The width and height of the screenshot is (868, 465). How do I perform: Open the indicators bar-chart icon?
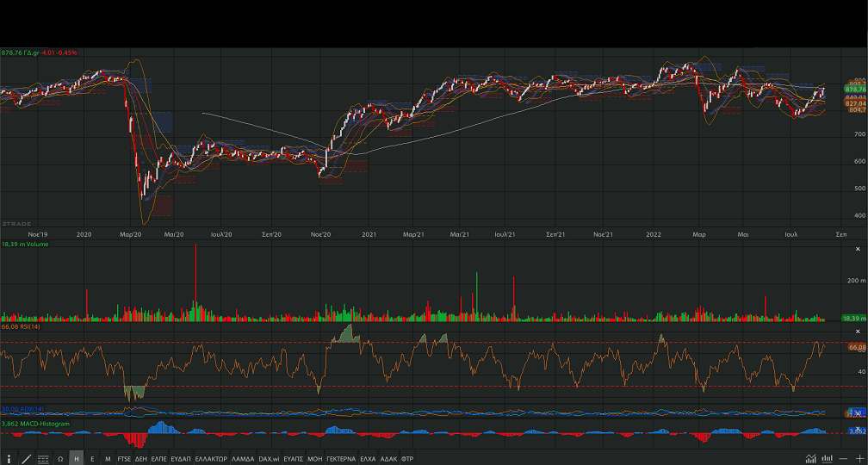[x=828, y=459]
